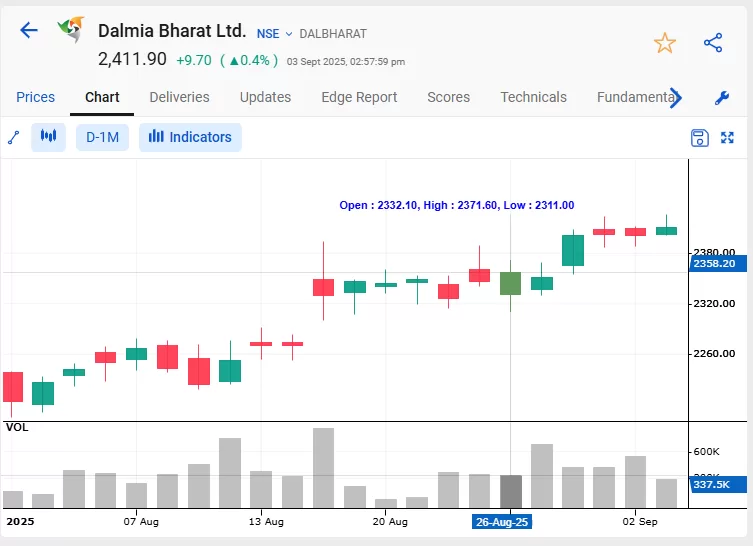Open the NSE exchange dropdown

point(274,34)
